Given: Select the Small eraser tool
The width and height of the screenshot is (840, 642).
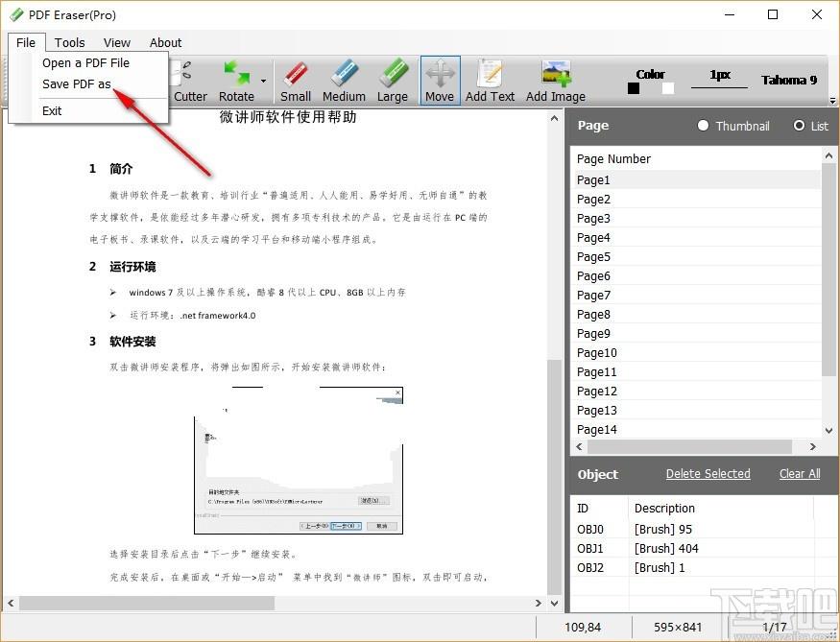Looking at the screenshot, I should coord(295,81).
